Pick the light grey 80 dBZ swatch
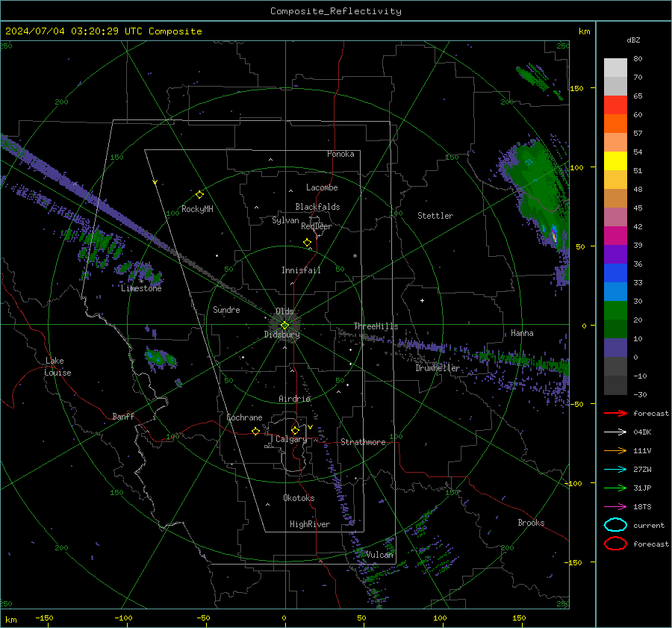Viewport: 672px width, 628px height. [x=615, y=68]
